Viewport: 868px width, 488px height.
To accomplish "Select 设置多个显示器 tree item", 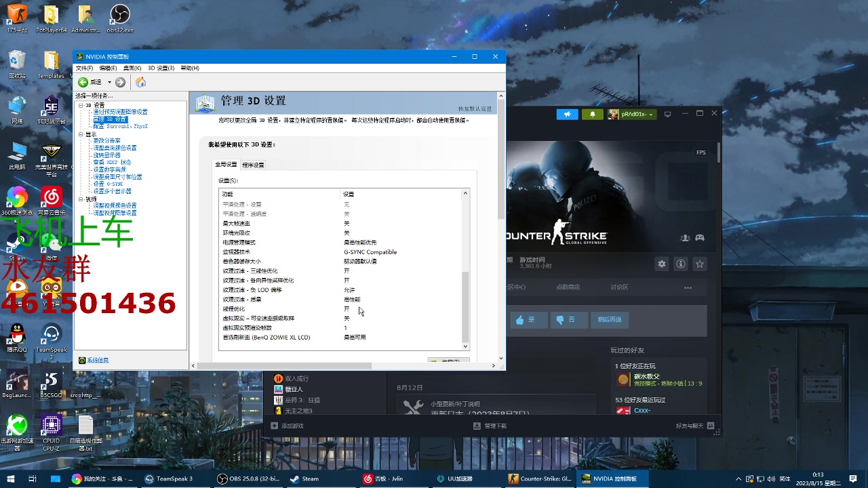I will [x=113, y=191].
